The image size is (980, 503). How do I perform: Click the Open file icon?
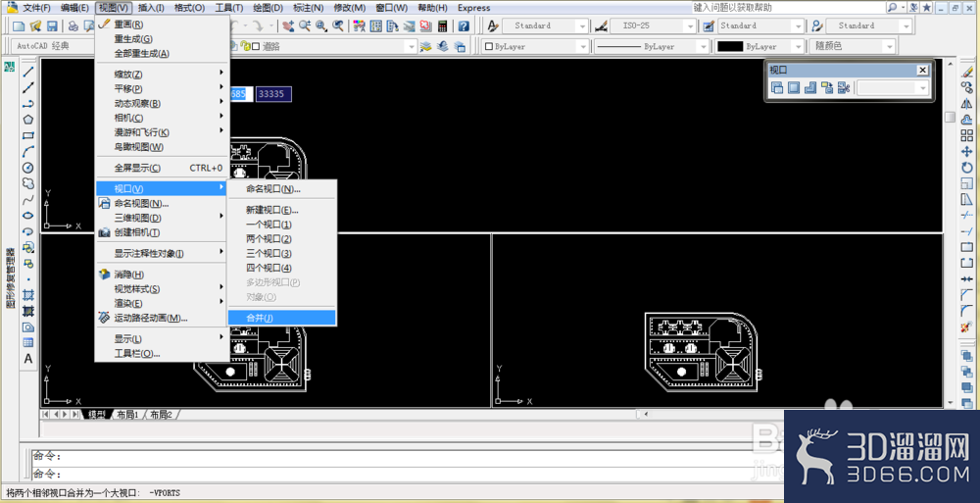(x=35, y=25)
